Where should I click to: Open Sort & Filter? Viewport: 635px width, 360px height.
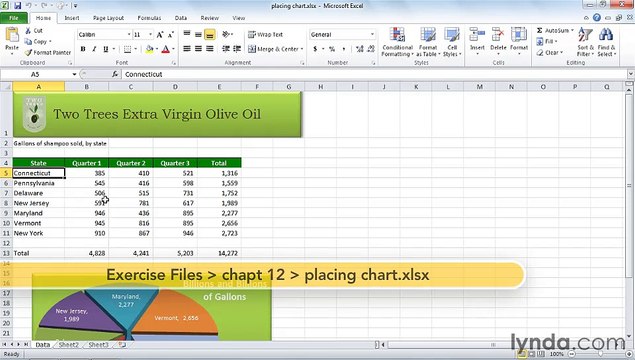click(585, 42)
